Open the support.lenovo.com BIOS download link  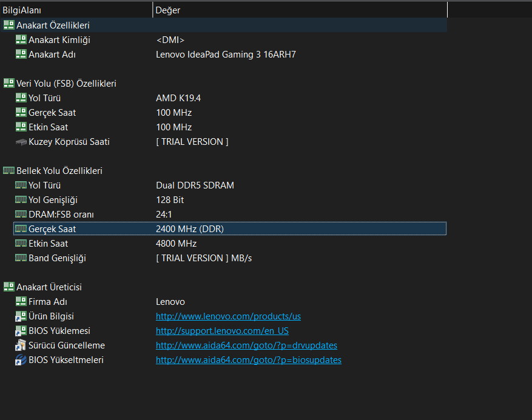[222, 331]
